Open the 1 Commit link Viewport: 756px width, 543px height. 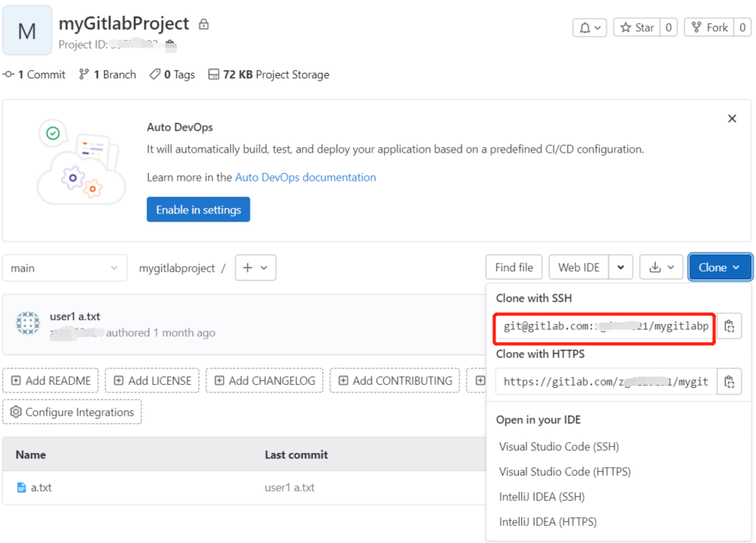pyautogui.click(x=34, y=75)
